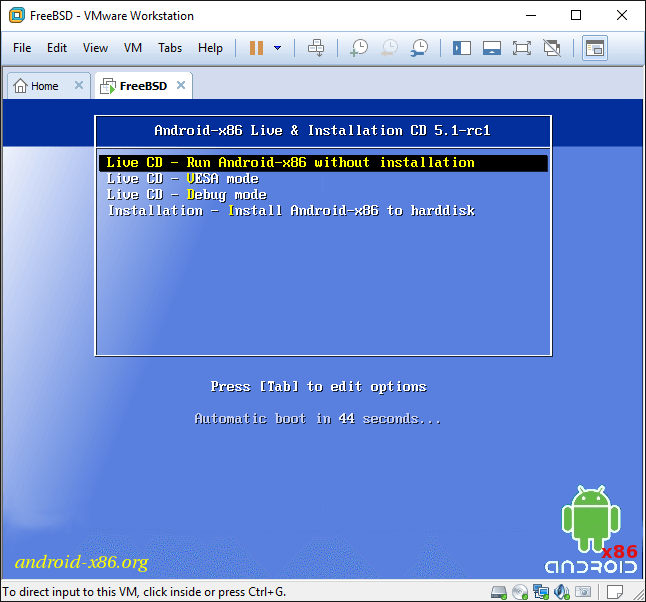This screenshot has height=602, width=646.
Task: Click the hard disk status icon
Action: [x=499, y=592]
